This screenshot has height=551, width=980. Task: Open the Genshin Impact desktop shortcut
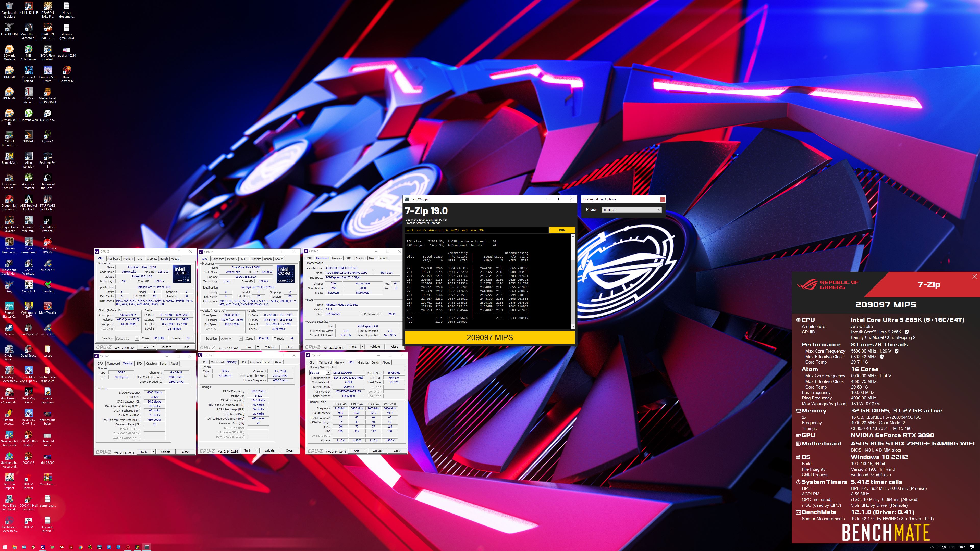9,481
